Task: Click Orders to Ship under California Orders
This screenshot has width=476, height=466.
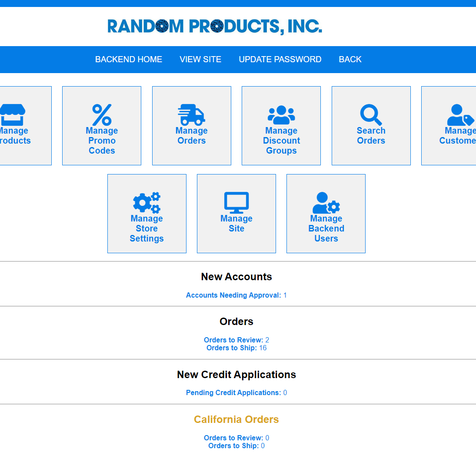Action: click(233, 446)
